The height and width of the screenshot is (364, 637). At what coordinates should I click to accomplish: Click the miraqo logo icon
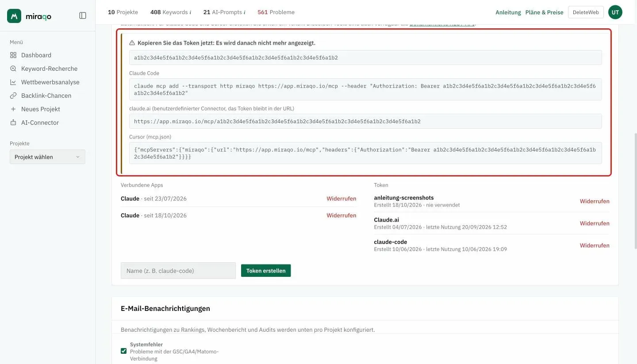pyautogui.click(x=14, y=16)
